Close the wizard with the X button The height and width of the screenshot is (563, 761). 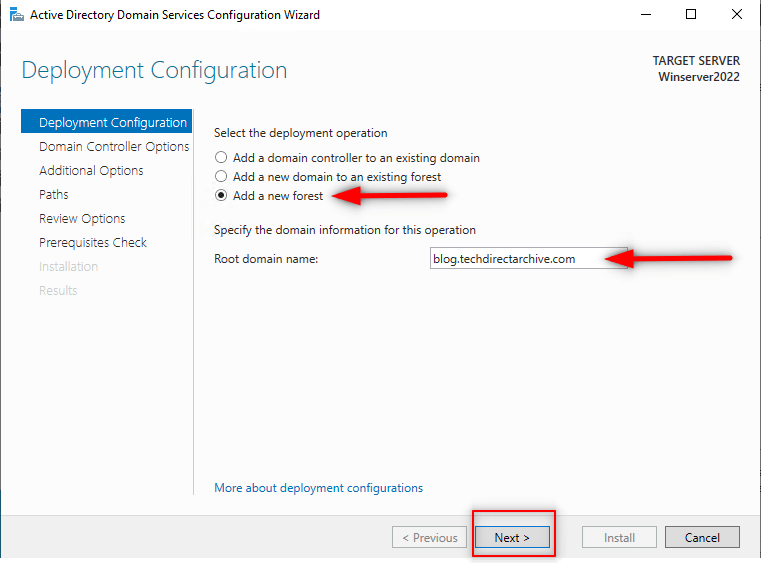pos(737,15)
